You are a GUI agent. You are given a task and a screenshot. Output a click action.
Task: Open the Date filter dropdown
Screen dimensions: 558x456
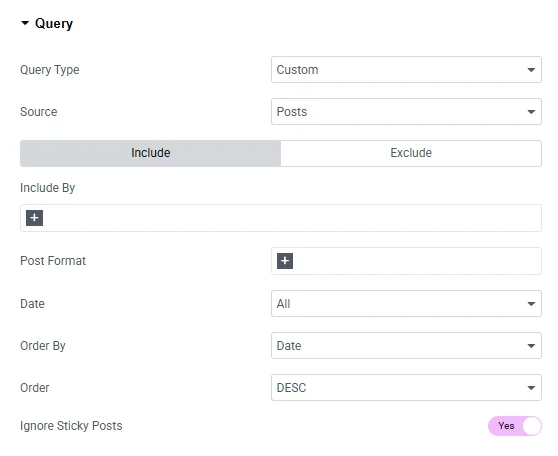(x=406, y=304)
